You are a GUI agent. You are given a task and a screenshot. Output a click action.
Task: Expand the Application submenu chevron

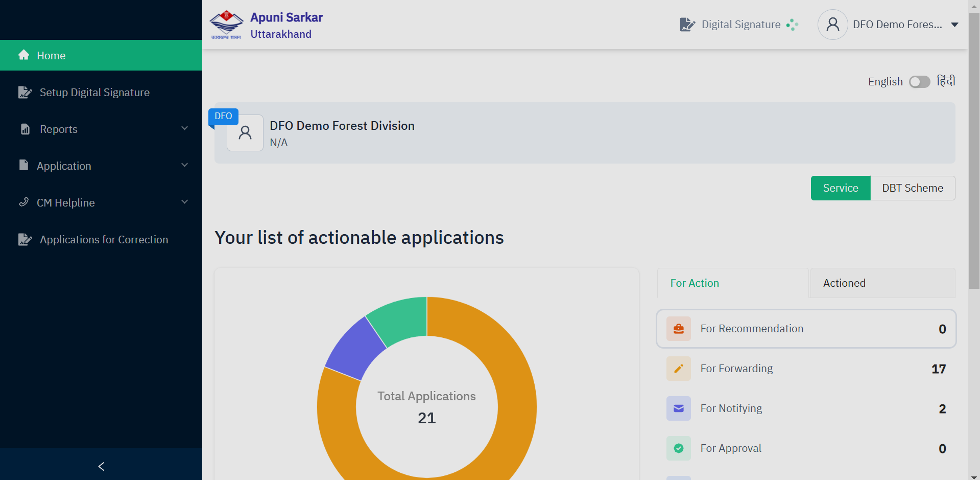pyautogui.click(x=185, y=165)
